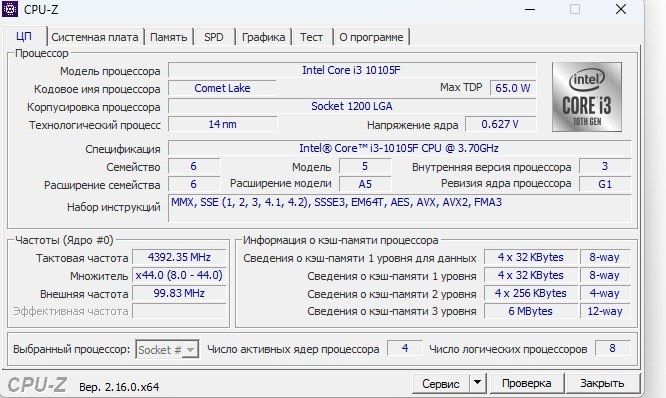Click the 4392.35 MHz clock speed value
The width and height of the screenshot is (666, 398).
coord(179,257)
